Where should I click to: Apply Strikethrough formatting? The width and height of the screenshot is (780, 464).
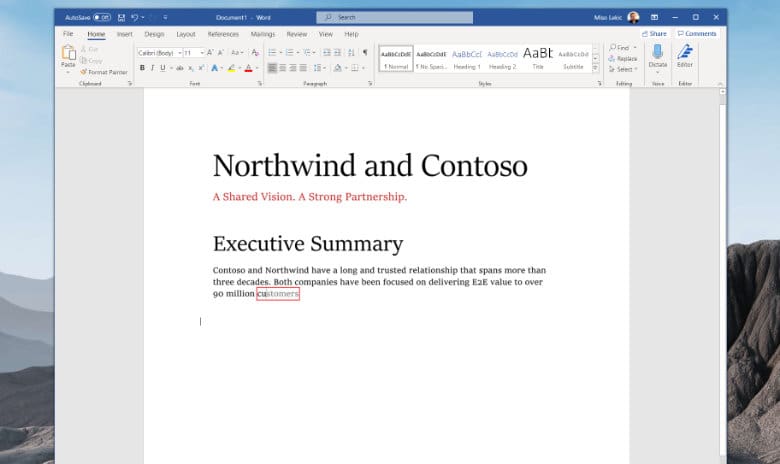(x=180, y=68)
